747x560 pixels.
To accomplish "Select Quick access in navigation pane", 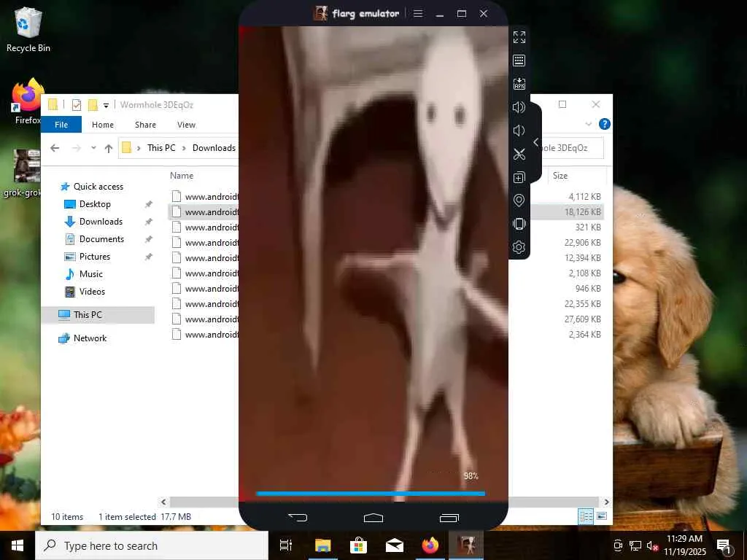I will coord(98,186).
